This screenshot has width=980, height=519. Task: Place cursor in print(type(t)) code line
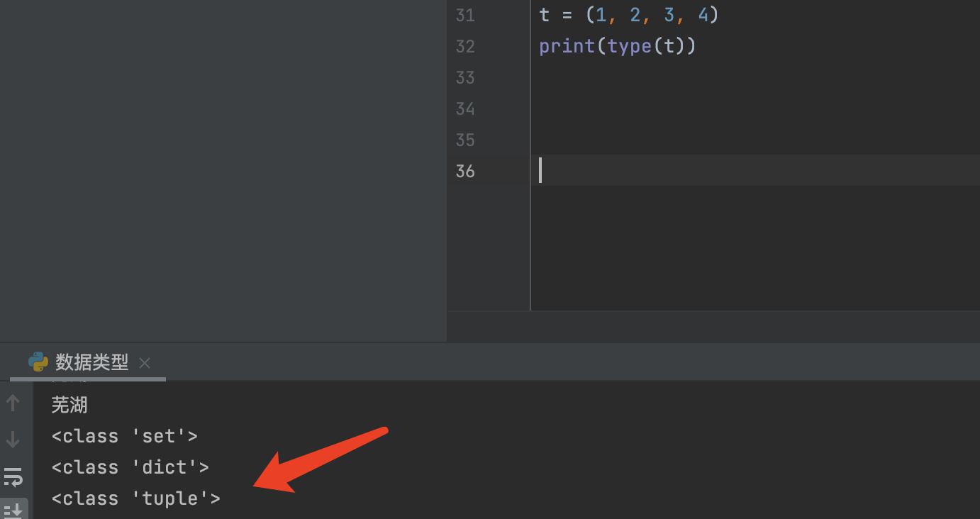coord(618,46)
